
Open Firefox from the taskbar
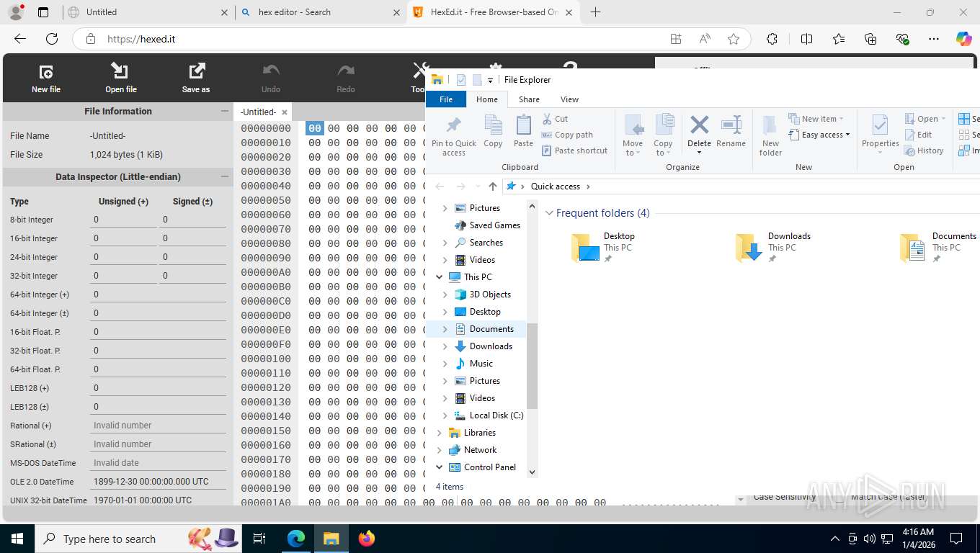367,538
